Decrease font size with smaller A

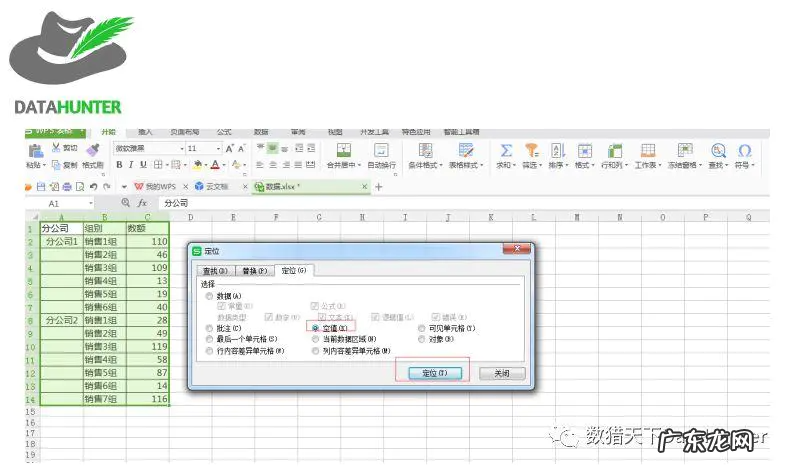241,148
